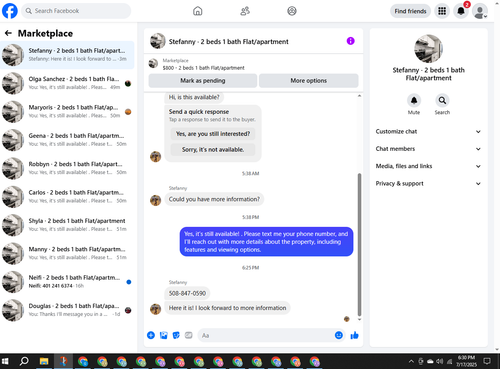Open the notifications bell with badge
The height and width of the screenshot is (369, 500).
[x=461, y=11]
